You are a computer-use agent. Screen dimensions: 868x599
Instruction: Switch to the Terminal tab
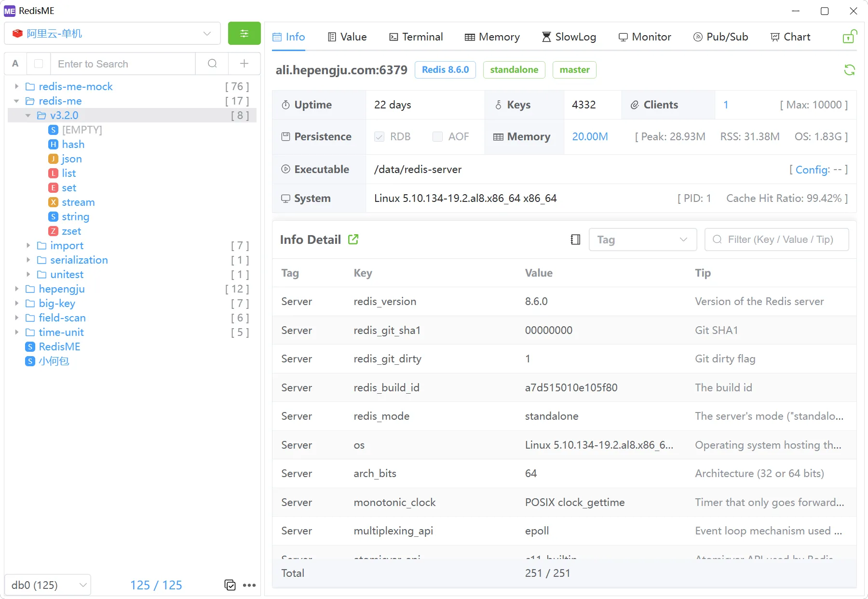[x=416, y=37]
